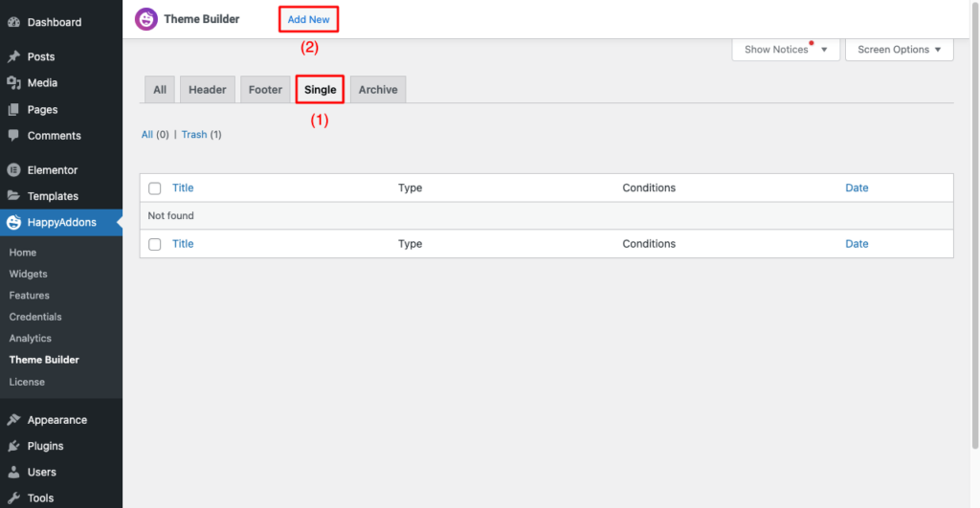Expand the Show Notices dropdown
The height and width of the screenshot is (508, 980).
click(786, 50)
